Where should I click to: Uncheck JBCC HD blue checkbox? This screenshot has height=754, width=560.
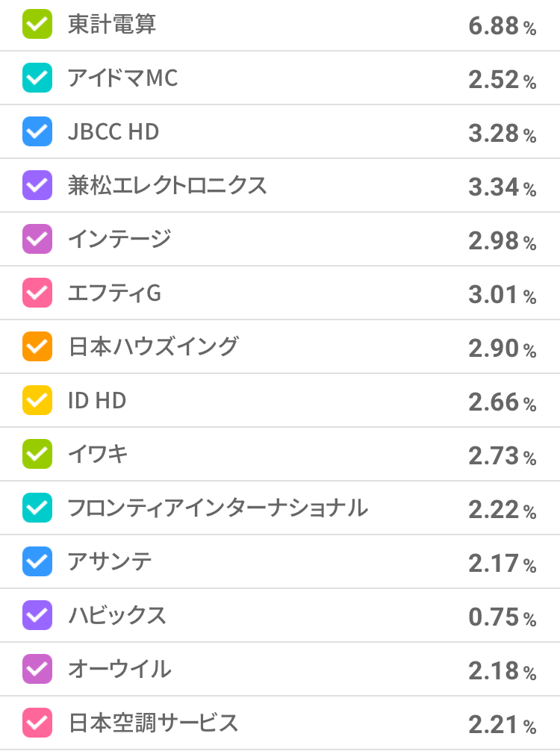coord(37,132)
